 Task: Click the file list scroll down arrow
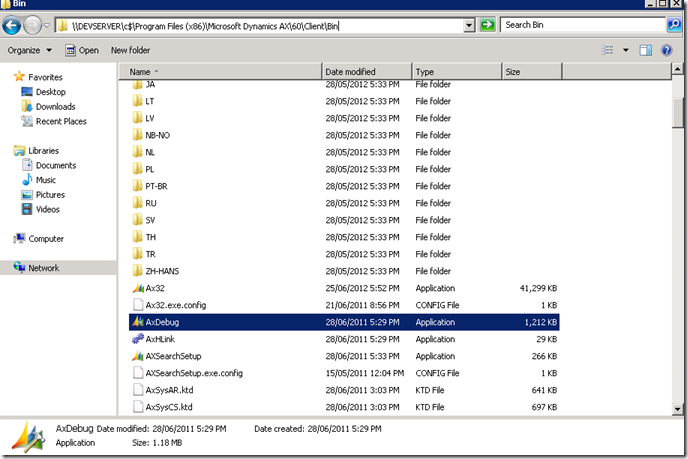(x=677, y=409)
